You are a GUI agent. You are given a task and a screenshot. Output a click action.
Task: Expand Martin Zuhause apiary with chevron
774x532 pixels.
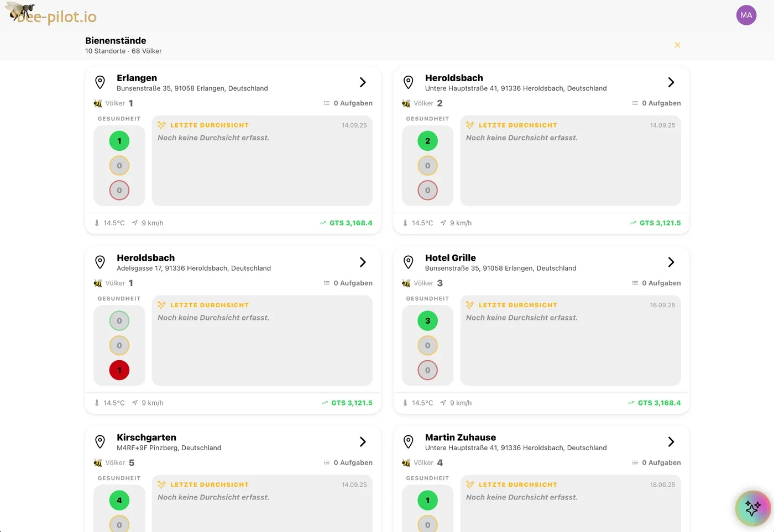671,441
